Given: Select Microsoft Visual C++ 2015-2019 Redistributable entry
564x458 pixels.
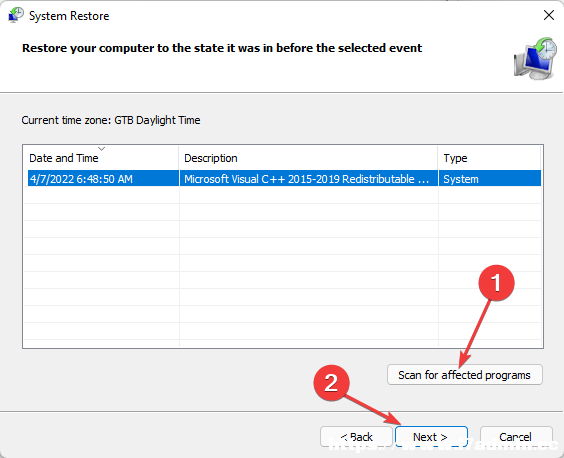Looking at the screenshot, I should [x=306, y=179].
